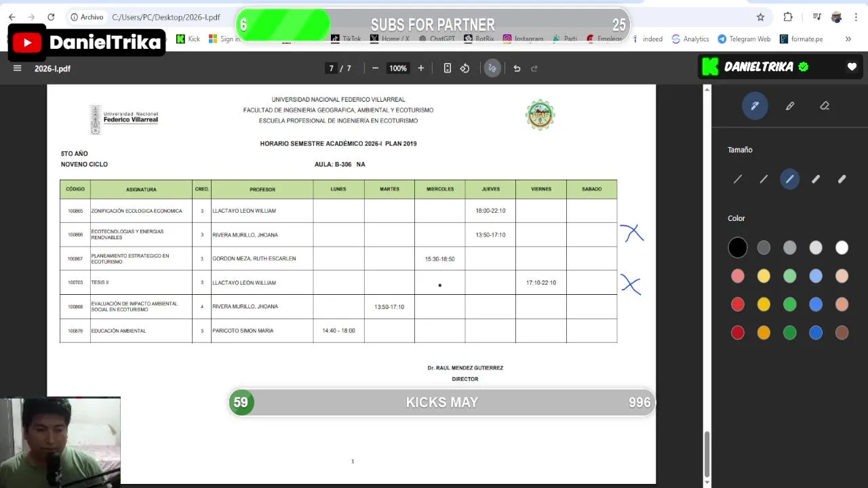Image resolution: width=868 pixels, height=488 pixels.
Task: Click the scrollbar down arrow
Action: [707, 483]
